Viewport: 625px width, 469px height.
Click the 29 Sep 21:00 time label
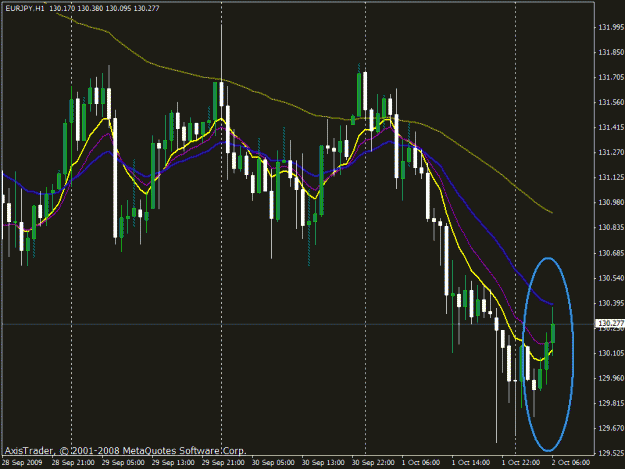[x=223, y=463]
